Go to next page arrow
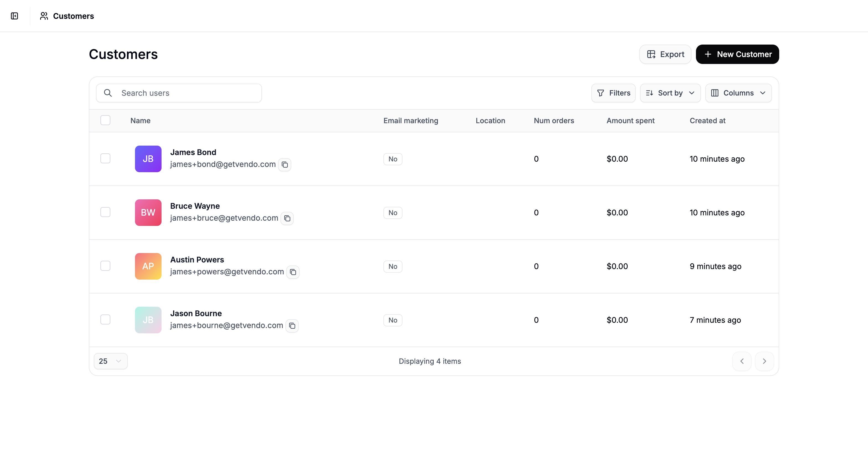The width and height of the screenshot is (868, 459). coord(765,361)
